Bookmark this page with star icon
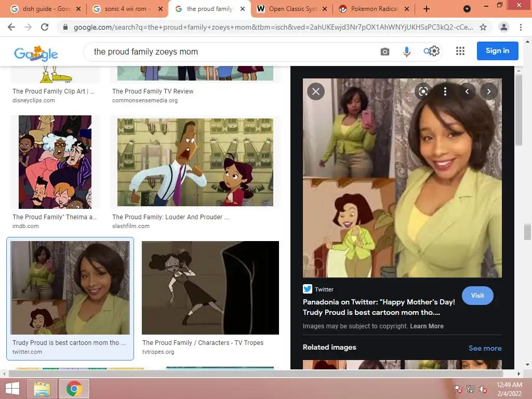The height and width of the screenshot is (399, 532). tap(483, 27)
